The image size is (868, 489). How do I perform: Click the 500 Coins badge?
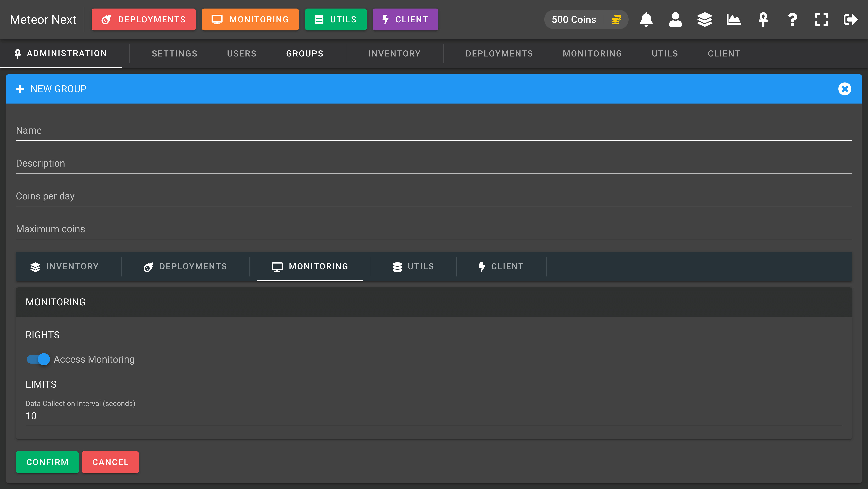586,19
